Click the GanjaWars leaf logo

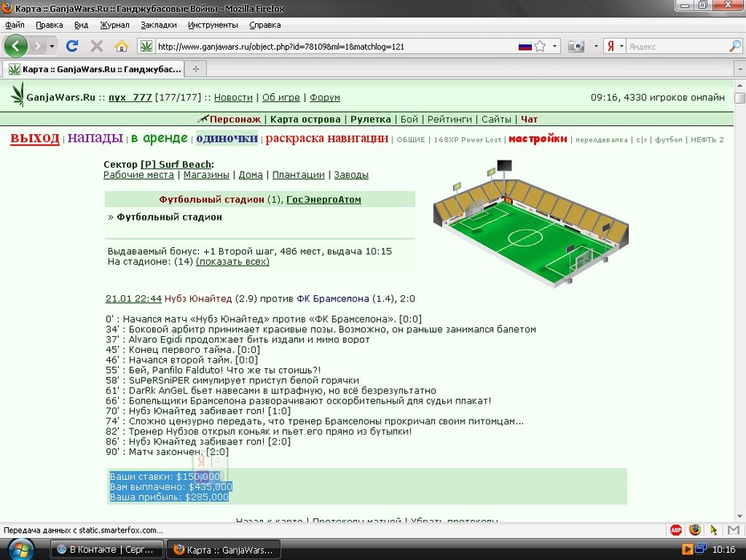click(x=18, y=94)
